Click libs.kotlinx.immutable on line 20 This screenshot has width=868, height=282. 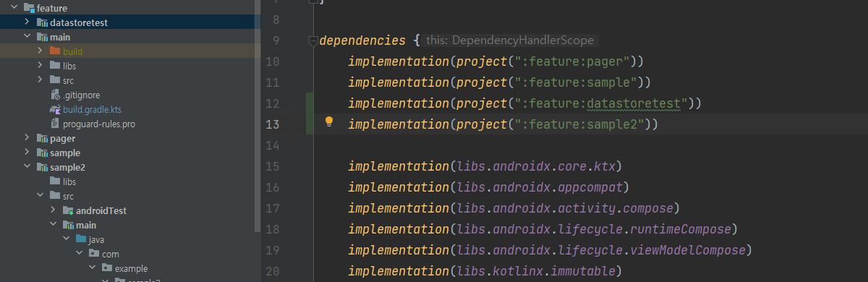535,271
